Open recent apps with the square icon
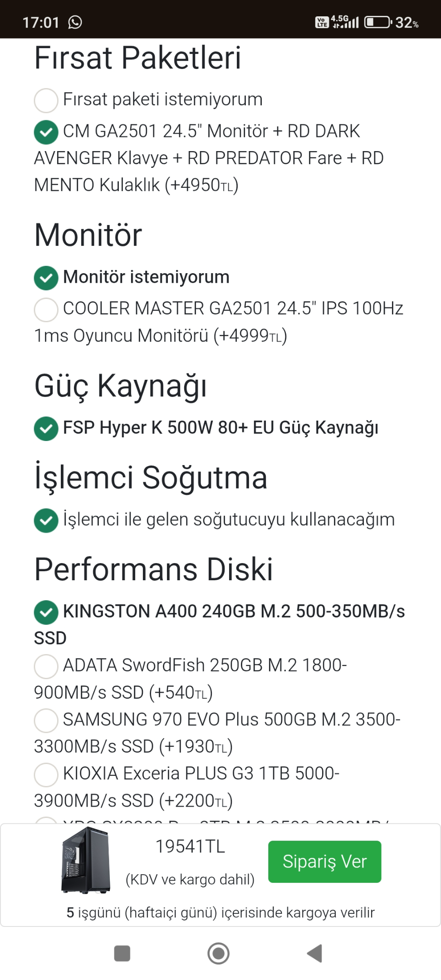The width and height of the screenshot is (441, 980). [x=122, y=953]
